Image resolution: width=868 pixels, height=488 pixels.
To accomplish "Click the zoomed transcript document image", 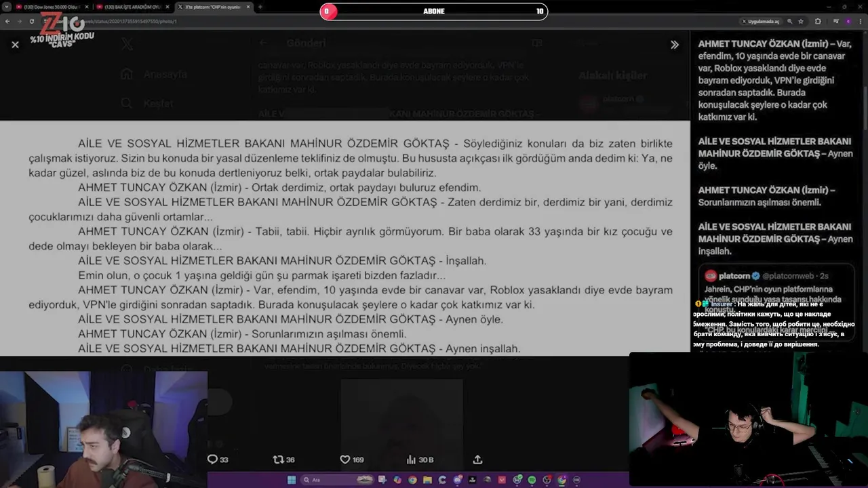I will [x=344, y=238].
